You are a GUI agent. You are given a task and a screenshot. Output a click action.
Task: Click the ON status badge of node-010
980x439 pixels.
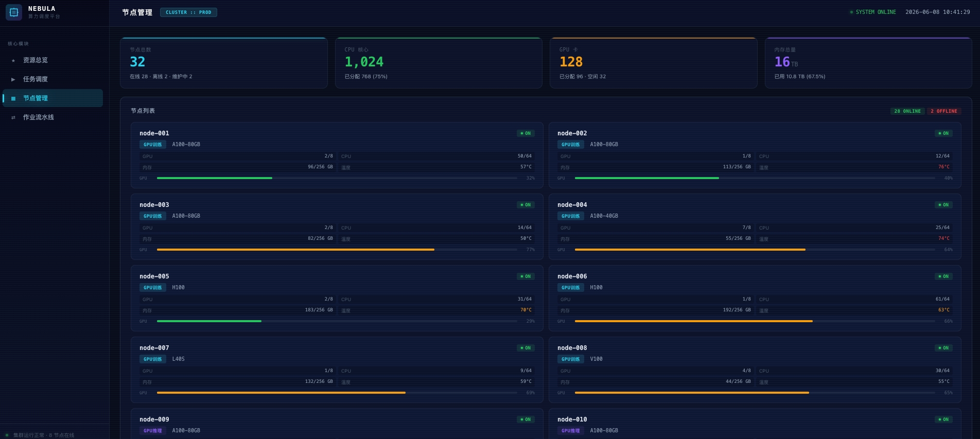tap(943, 419)
